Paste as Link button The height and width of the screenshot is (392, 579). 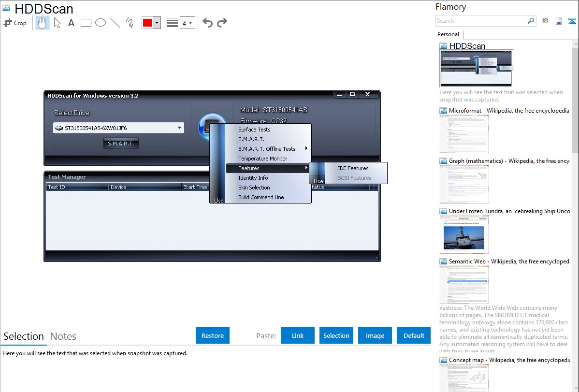click(298, 335)
